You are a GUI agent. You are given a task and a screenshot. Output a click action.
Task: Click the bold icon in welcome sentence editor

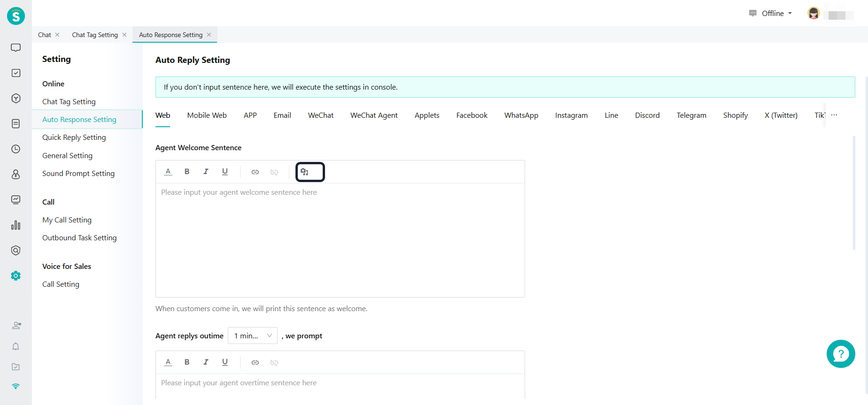pos(187,172)
